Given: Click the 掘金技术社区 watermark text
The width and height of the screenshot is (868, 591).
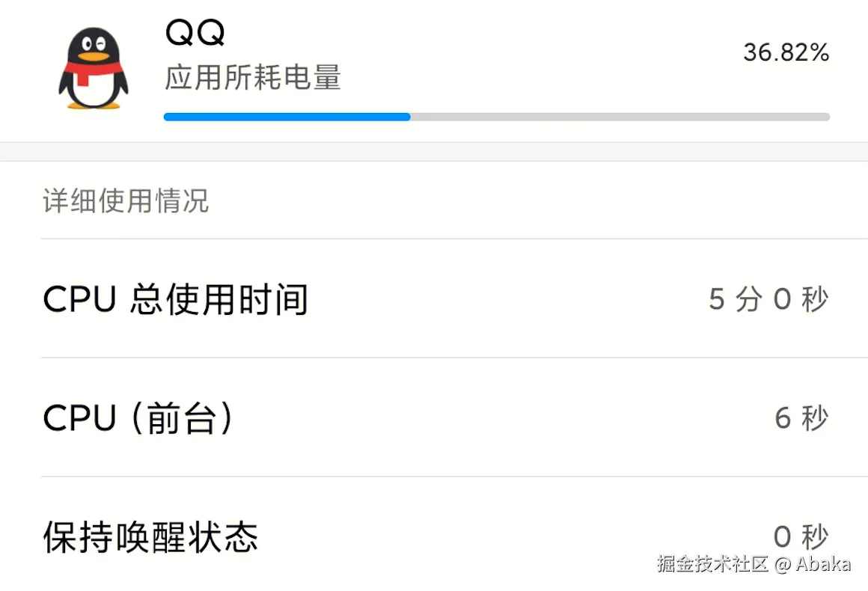Looking at the screenshot, I should click(712, 564).
